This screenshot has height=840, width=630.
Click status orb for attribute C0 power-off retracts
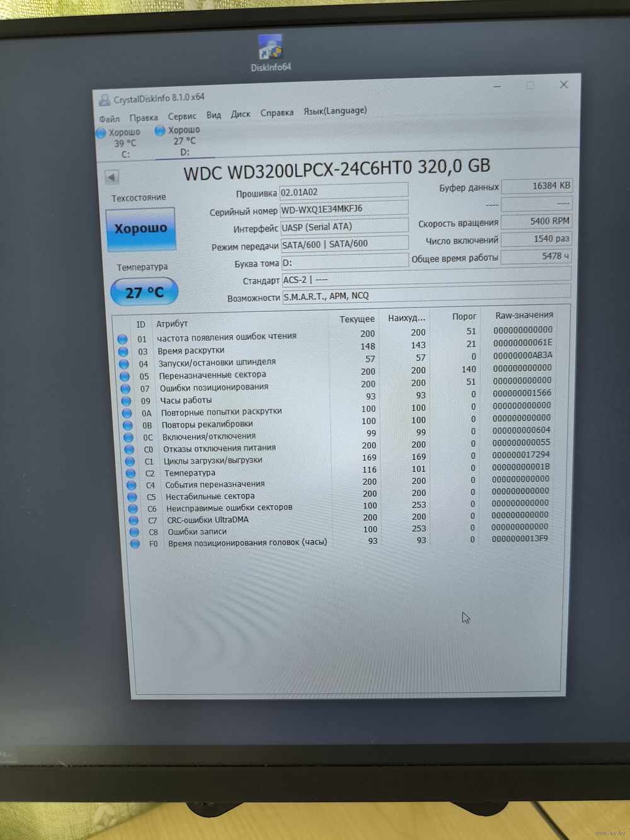129,449
